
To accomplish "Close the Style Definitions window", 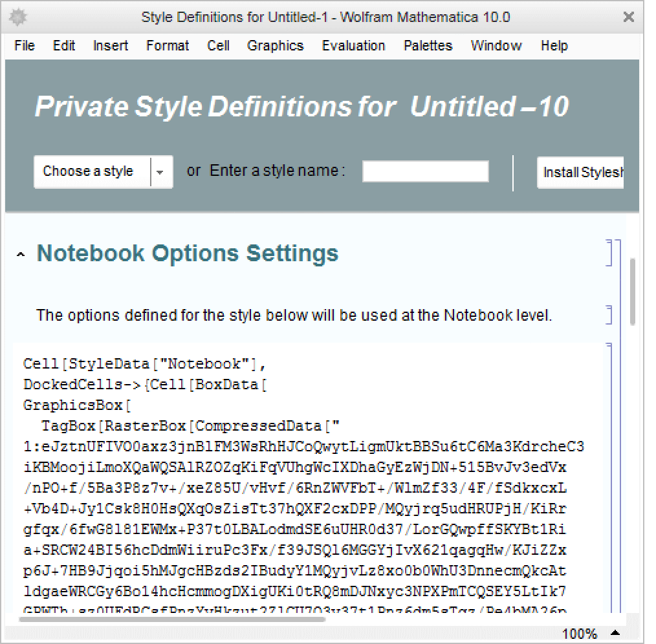I will (628, 17).
